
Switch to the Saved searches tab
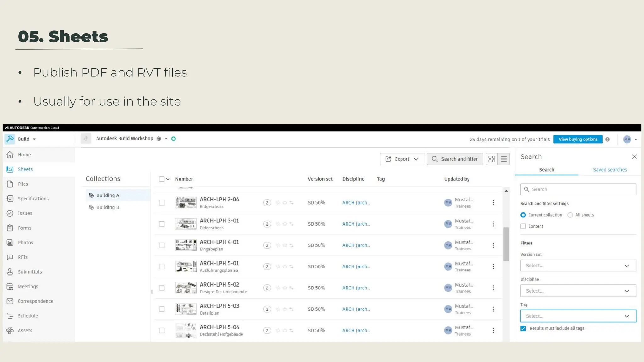pyautogui.click(x=610, y=170)
